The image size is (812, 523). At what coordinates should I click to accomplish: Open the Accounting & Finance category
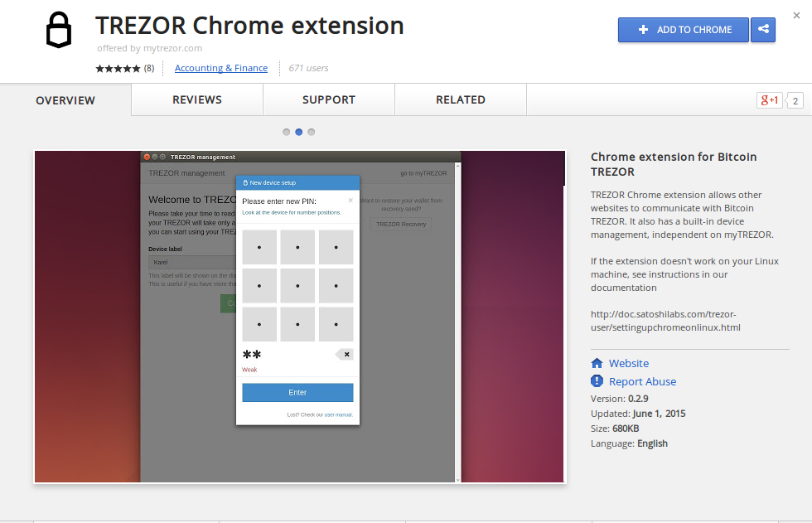(221, 68)
